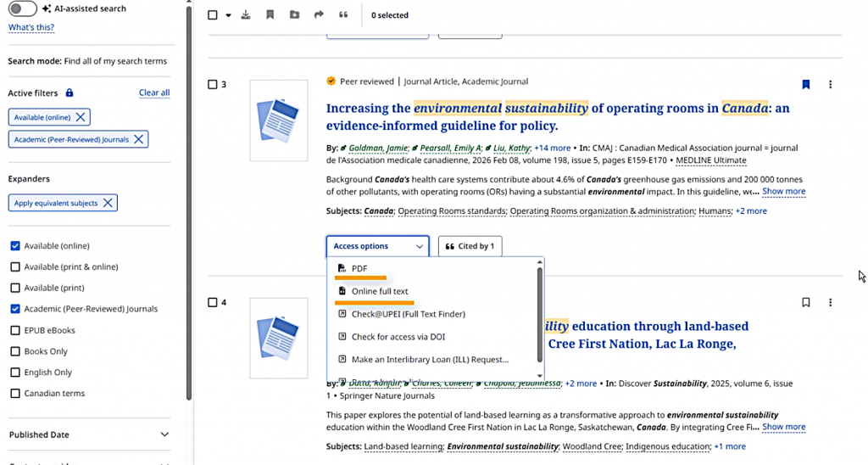
Task: Expand +2 more authors on result 4
Action: click(581, 384)
